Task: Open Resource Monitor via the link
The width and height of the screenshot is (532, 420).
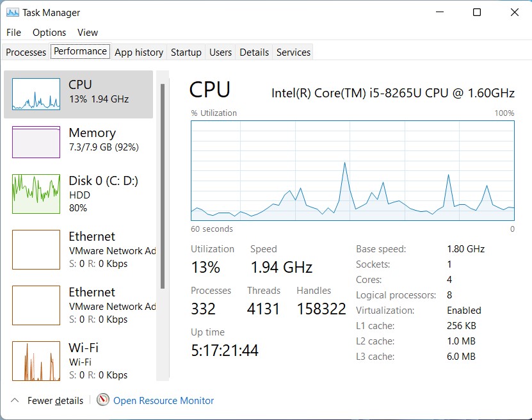Action: [163, 400]
